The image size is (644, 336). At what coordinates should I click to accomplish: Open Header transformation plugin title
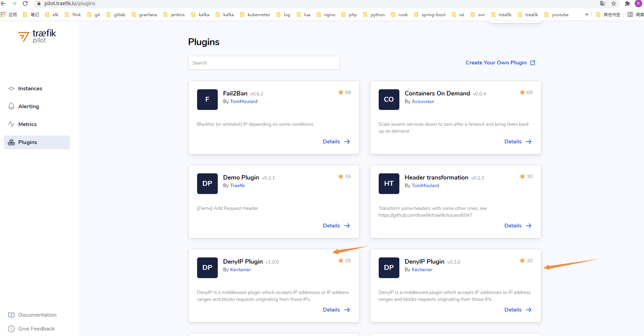click(x=436, y=177)
